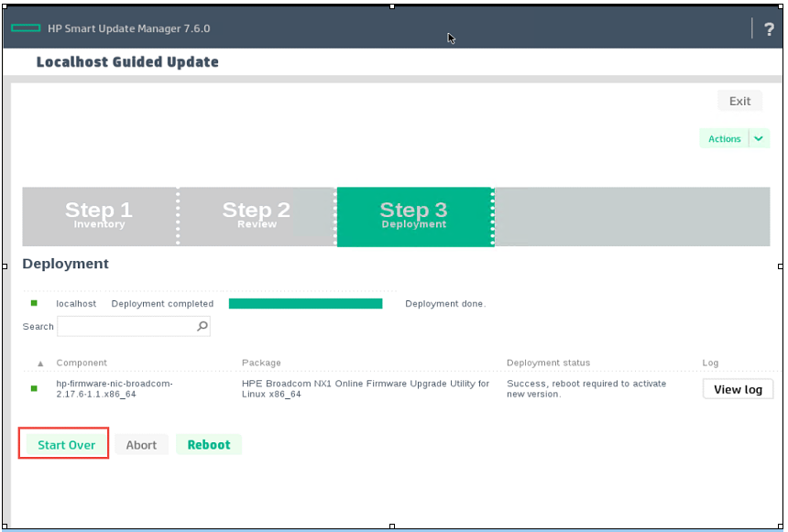Open the Actions dropdown arrow
This screenshot has width=788, height=532.
(x=759, y=138)
